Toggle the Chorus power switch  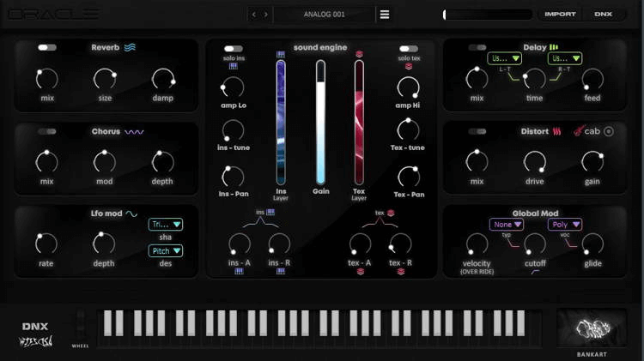[47, 132]
